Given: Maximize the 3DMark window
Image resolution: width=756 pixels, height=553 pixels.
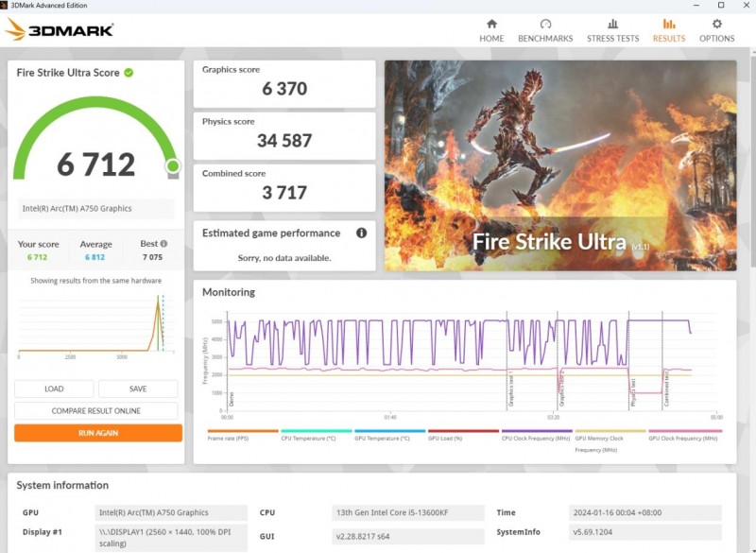Looking at the screenshot, I should (721, 6).
